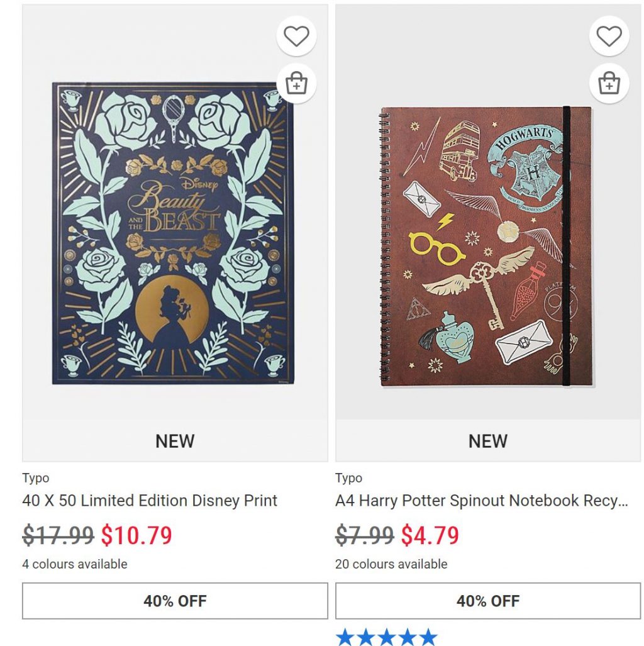Favorite the Harry Potter notebook with heart

click(x=609, y=36)
